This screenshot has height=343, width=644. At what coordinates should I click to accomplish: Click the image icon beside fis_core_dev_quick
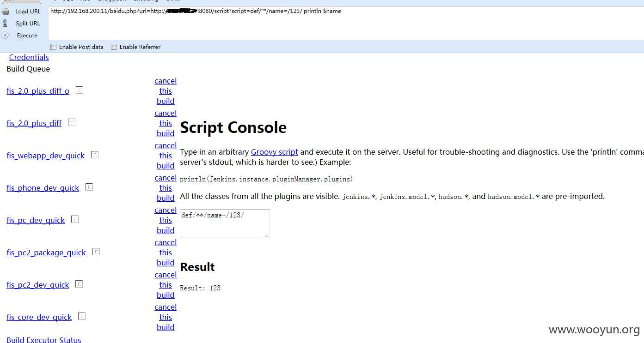[82, 316]
